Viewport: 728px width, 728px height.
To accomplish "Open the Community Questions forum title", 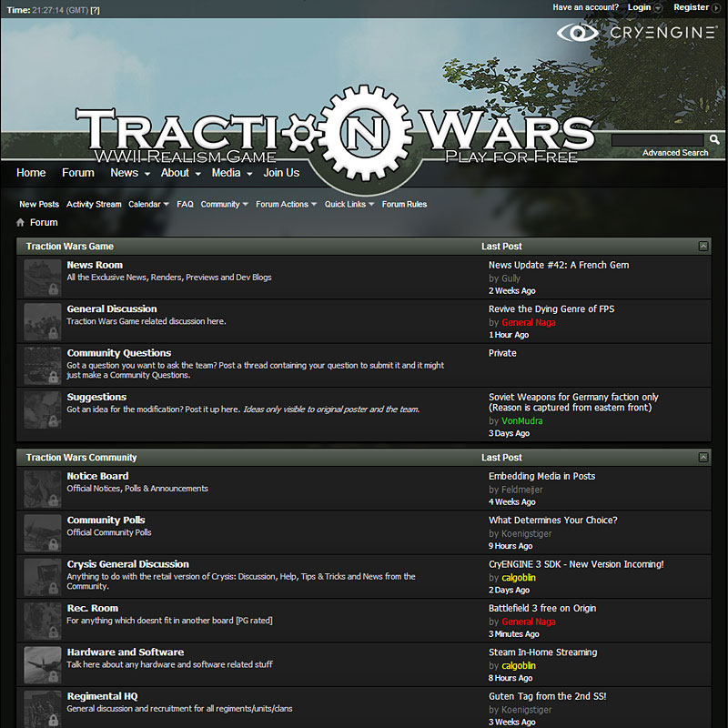I will (x=119, y=353).
